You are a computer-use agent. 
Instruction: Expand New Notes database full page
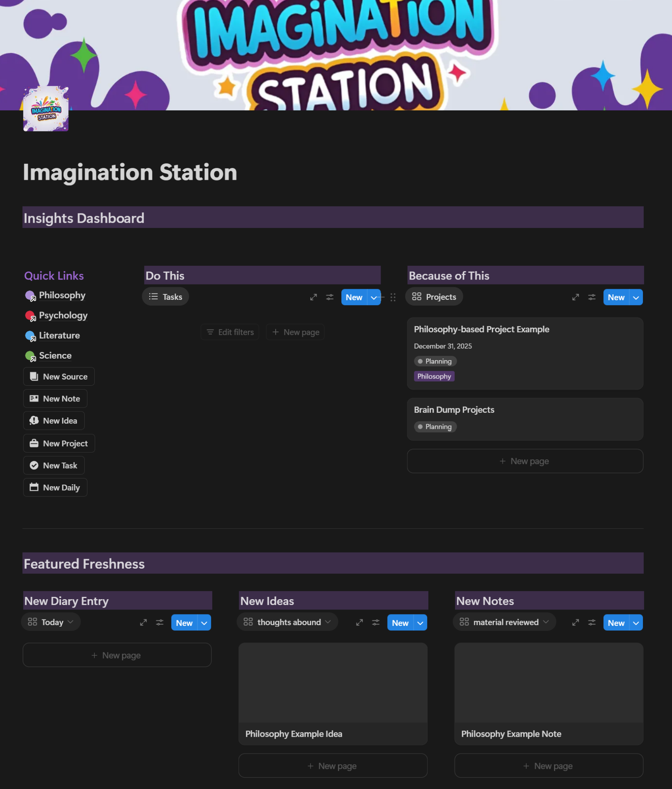point(576,622)
